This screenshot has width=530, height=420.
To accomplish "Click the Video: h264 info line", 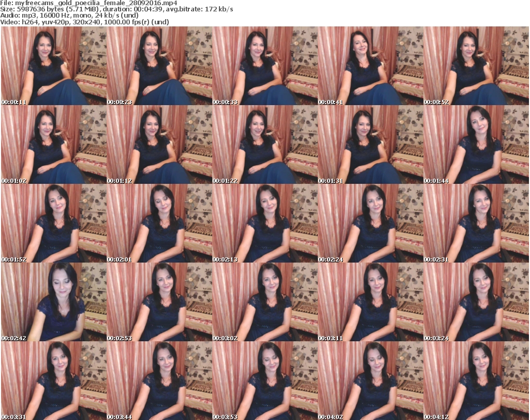I will [84, 22].
